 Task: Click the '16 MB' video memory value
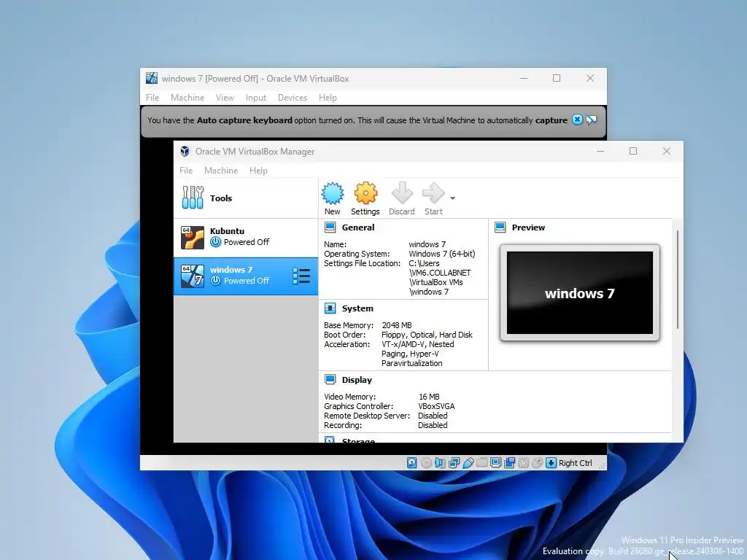coord(429,397)
